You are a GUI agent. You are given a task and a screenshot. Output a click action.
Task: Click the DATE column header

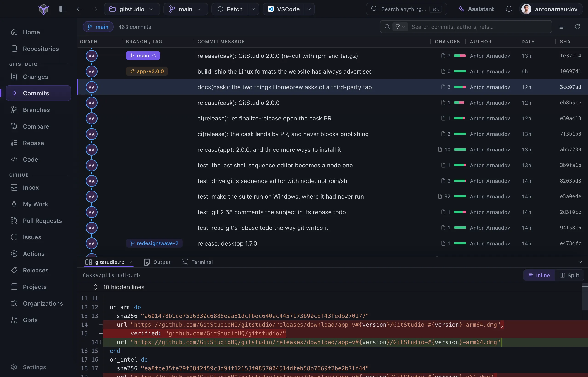528,42
